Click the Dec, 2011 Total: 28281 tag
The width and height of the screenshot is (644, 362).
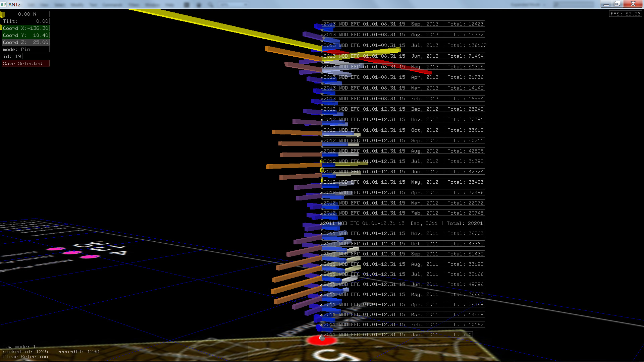[402, 223]
